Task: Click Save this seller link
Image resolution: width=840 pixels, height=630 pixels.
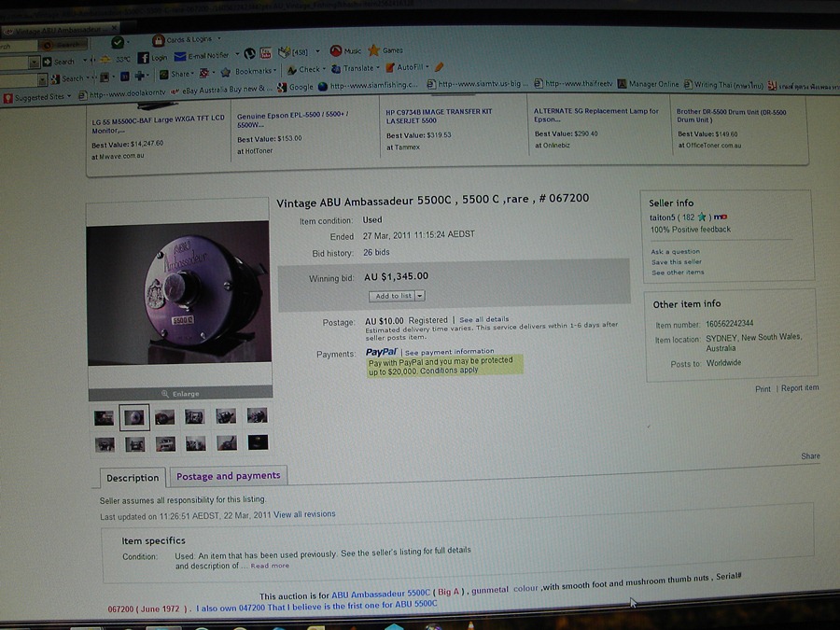Action: [676, 262]
